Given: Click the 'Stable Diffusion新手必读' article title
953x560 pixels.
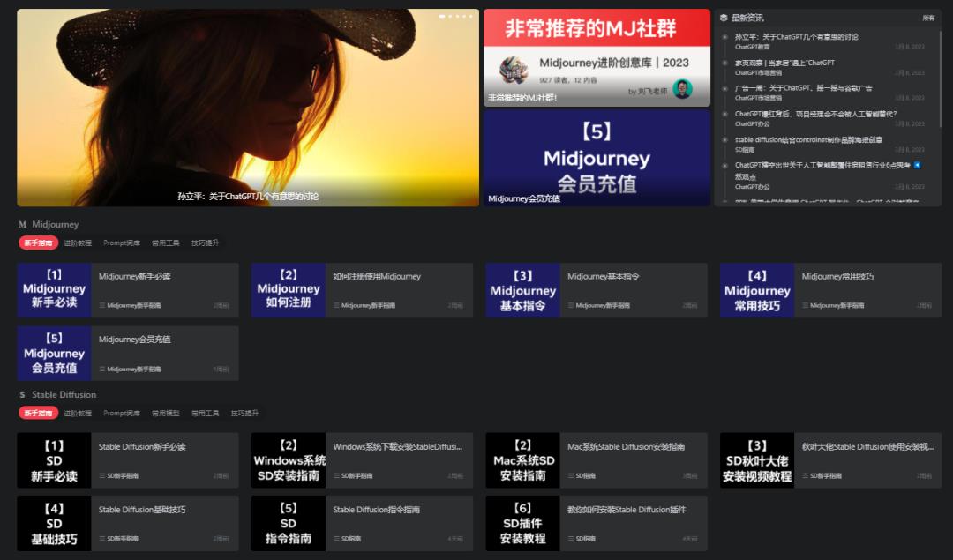Looking at the screenshot, I should tap(142, 446).
